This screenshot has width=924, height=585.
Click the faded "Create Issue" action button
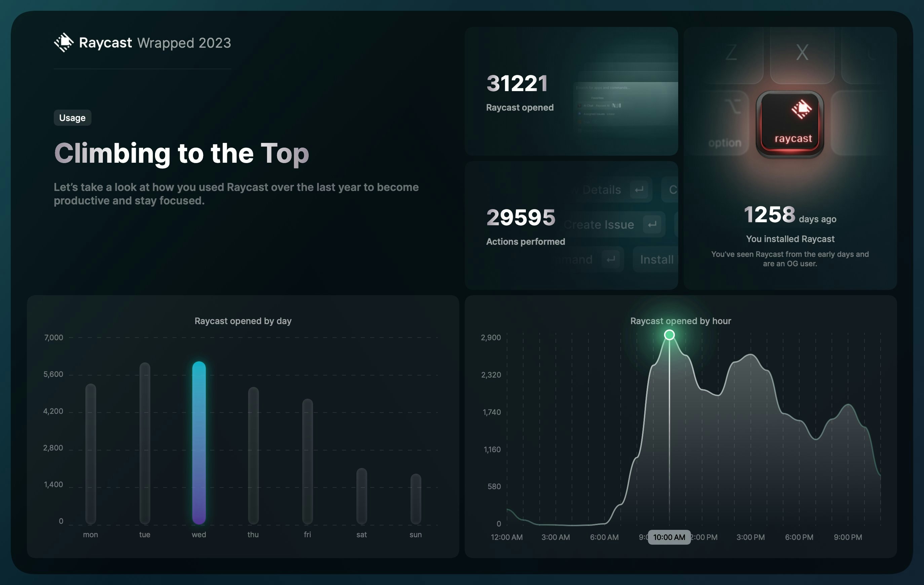[x=613, y=224]
